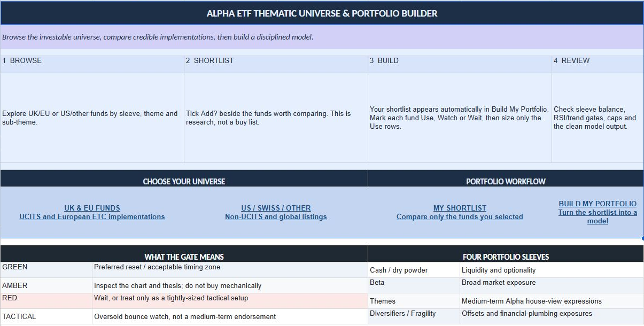644x326 pixels.
Task: Click the WHAT THE GATE MEANS header
Action: point(184,257)
